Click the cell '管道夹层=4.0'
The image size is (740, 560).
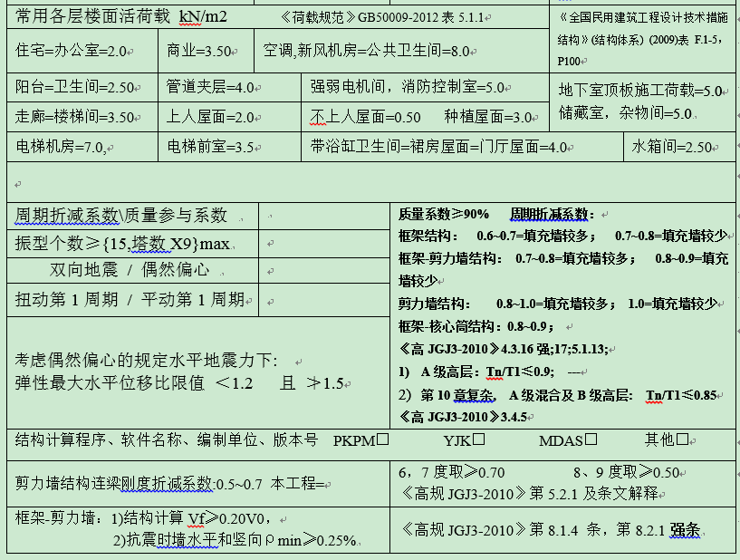229,87
